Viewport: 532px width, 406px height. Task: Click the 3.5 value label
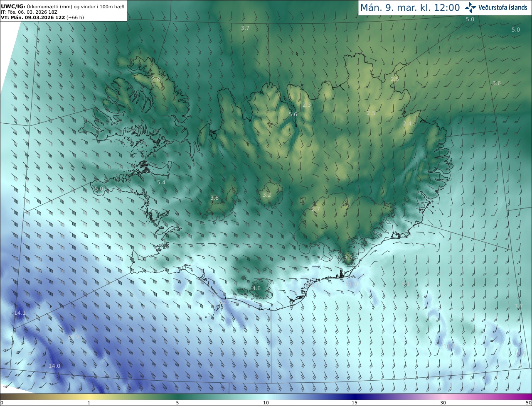(x=348, y=258)
